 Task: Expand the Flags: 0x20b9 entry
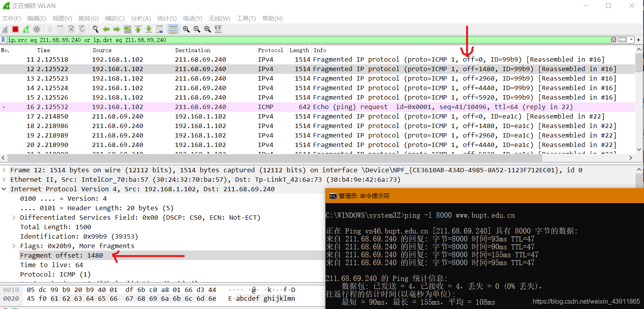click(14, 246)
